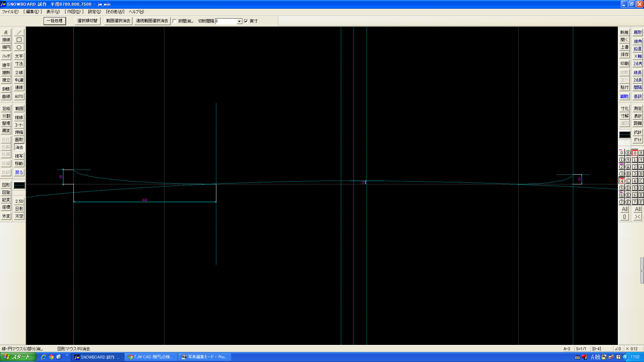Open the ヘルプ(H) menu

(x=137, y=12)
